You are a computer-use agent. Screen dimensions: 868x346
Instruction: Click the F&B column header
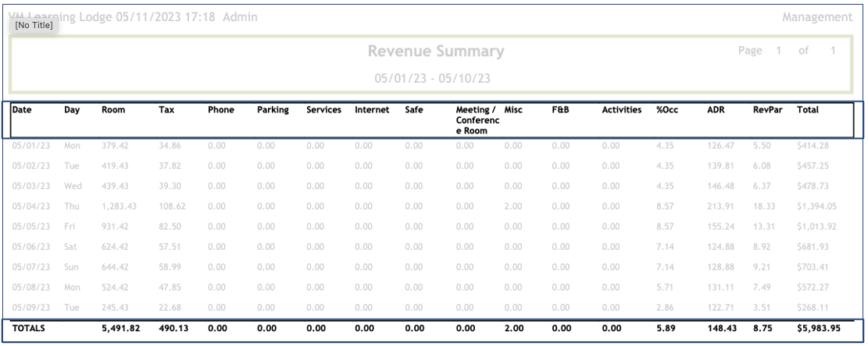coord(562,111)
